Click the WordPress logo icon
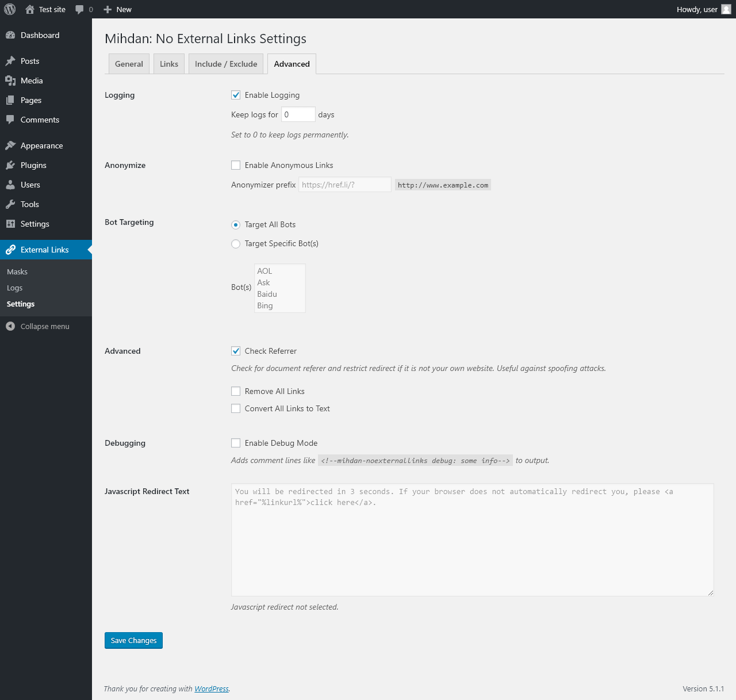Image resolution: width=736 pixels, height=700 pixels. (10, 9)
